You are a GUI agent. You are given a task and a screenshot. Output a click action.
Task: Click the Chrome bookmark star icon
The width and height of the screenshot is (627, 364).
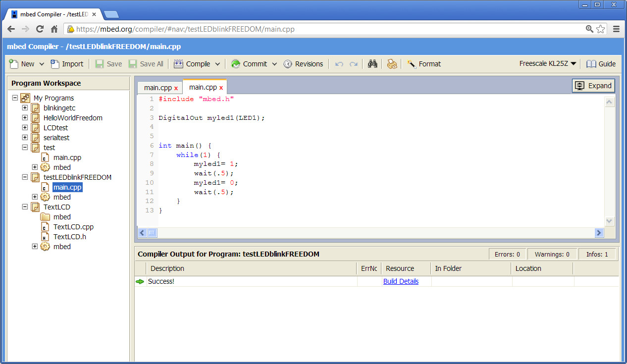pyautogui.click(x=600, y=29)
